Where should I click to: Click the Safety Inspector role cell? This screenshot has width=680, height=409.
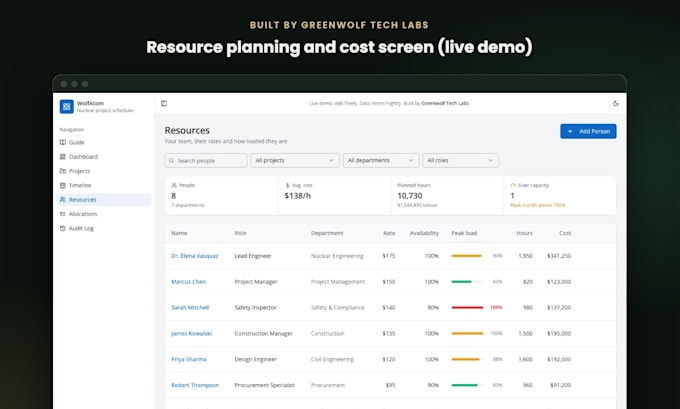(255, 308)
